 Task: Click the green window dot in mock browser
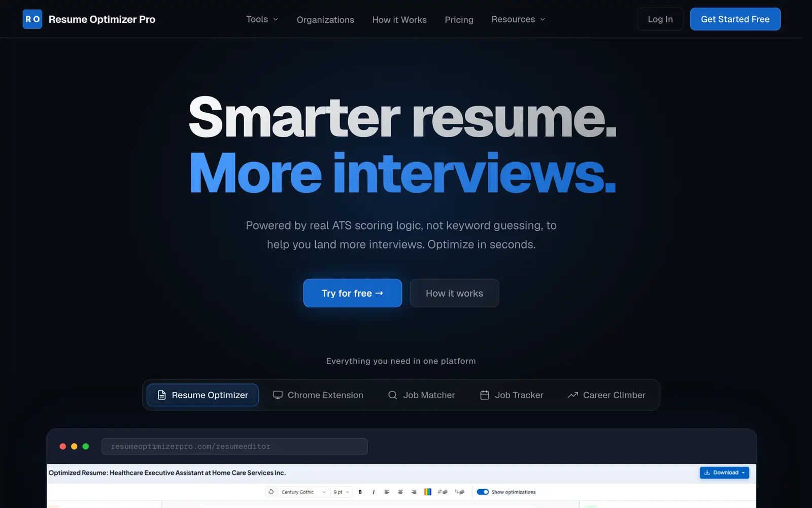(86, 447)
